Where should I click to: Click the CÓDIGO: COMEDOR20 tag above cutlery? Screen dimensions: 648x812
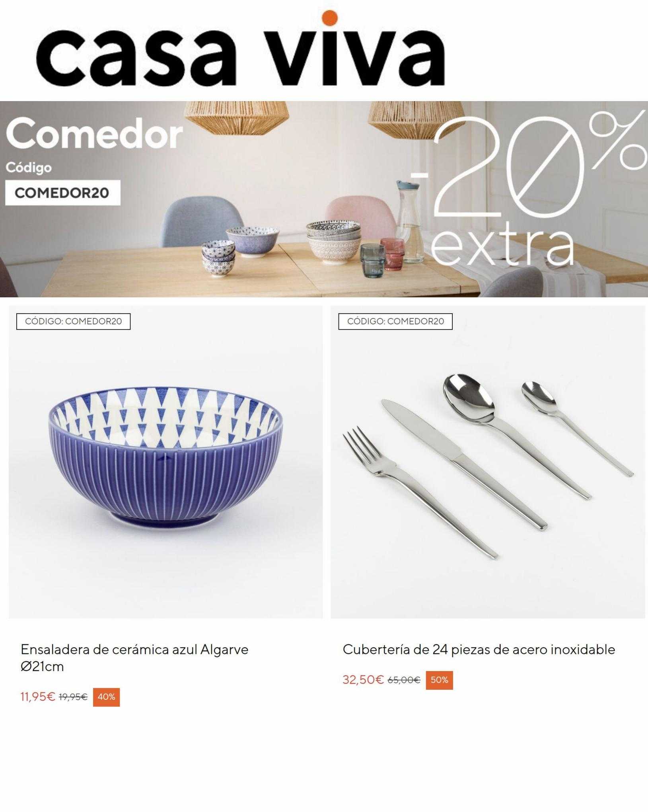coord(395,321)
